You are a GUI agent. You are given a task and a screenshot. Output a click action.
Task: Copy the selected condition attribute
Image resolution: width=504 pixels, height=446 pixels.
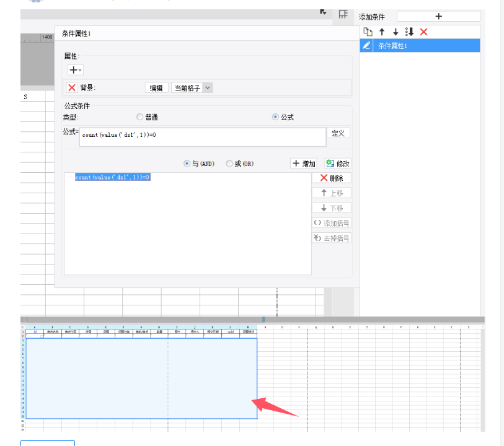[368, 32]
